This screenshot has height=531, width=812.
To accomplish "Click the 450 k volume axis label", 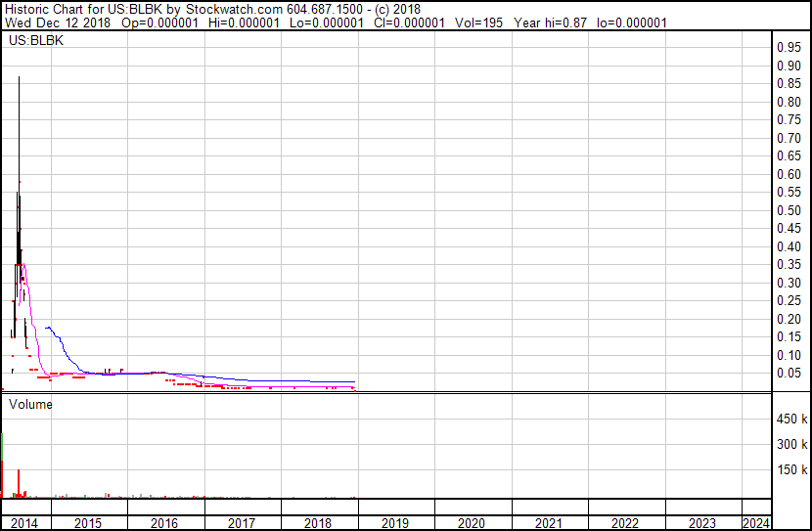I will click(x=790, y=420).
